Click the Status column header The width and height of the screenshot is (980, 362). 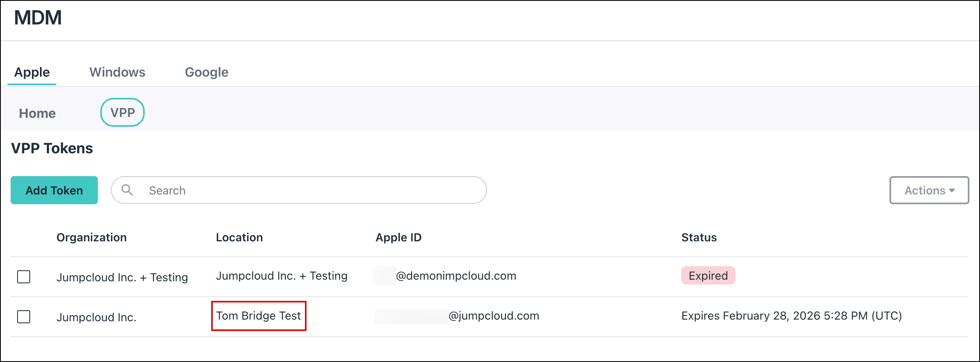point(699,237)
